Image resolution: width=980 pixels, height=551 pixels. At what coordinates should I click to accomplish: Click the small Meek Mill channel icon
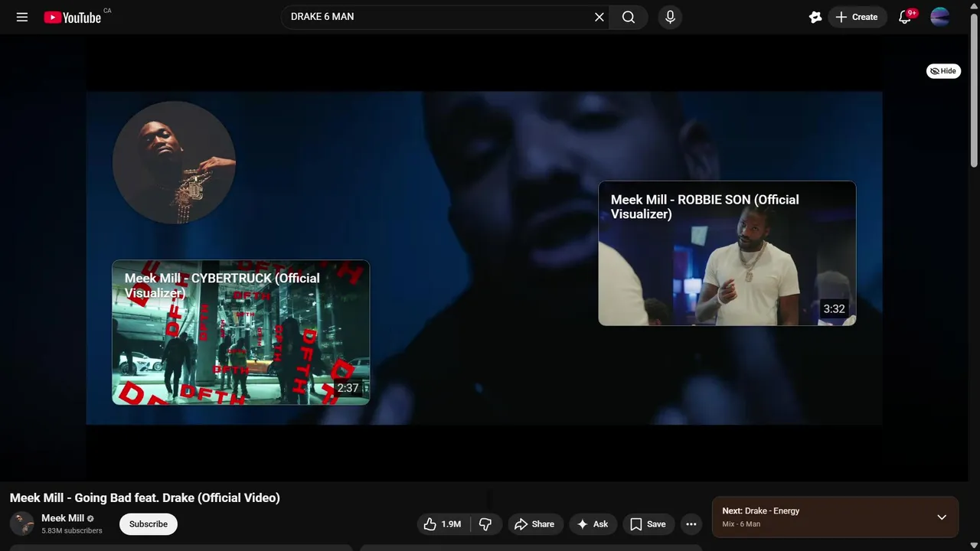tap(22, 524)
